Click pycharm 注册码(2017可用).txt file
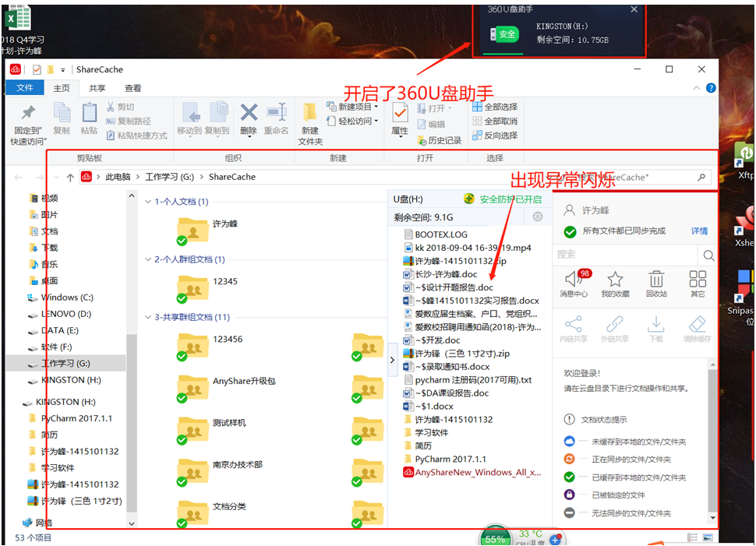 pyautogui.click(x=473, y=380)
